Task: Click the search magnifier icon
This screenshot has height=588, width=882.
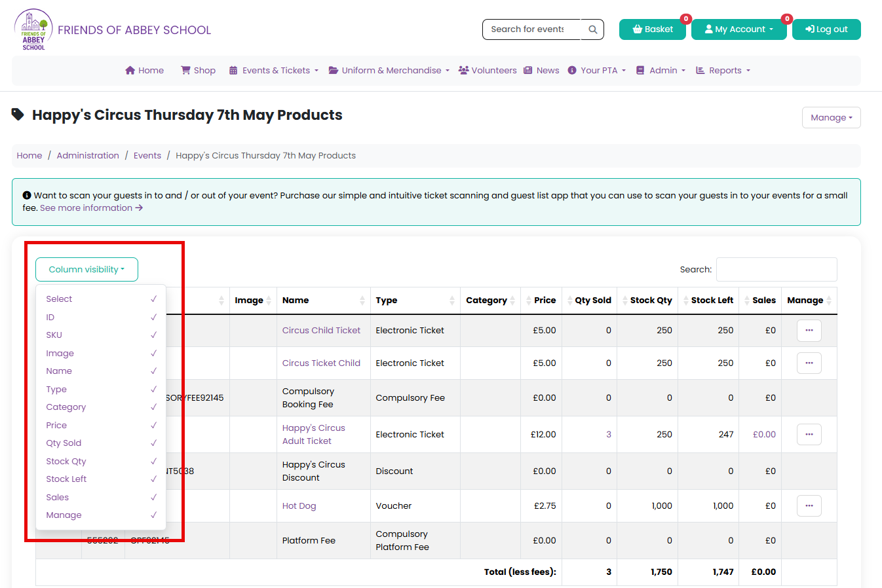Action: (592, 29)
